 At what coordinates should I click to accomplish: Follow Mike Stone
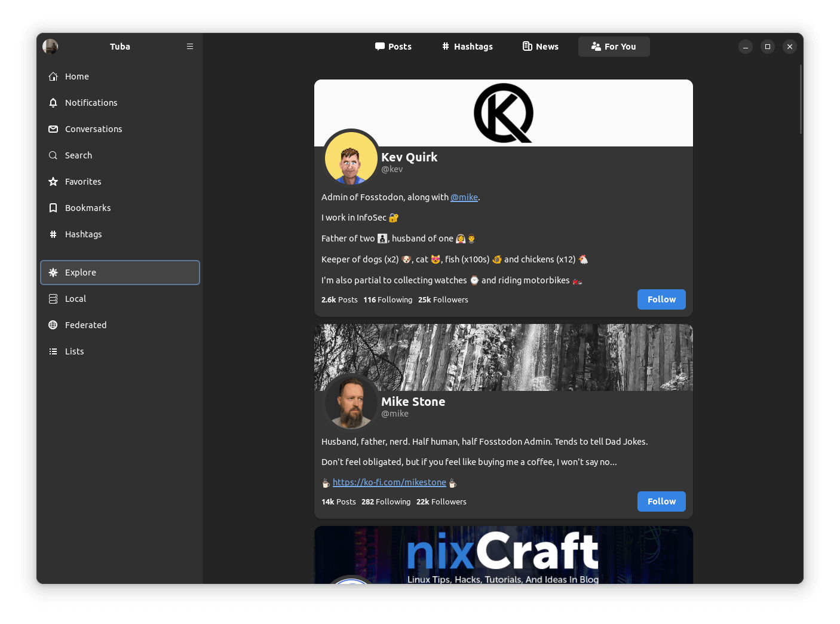(x=661, y=501)
